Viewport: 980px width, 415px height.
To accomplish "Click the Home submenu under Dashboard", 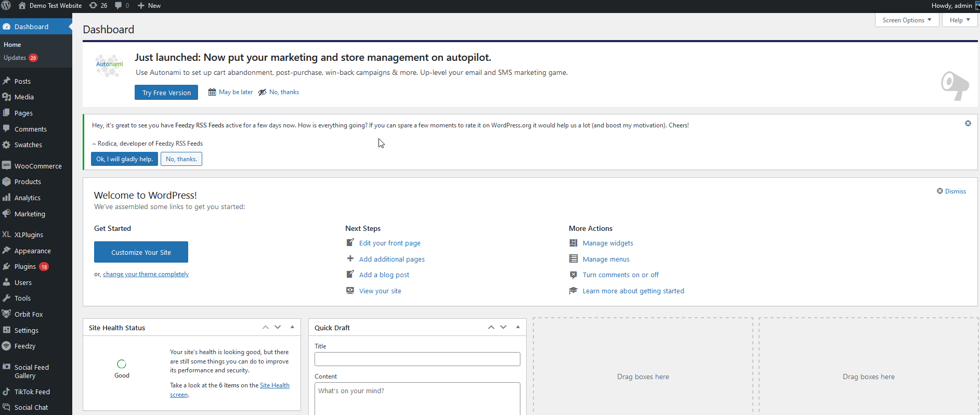I will (x=12, y=45).
